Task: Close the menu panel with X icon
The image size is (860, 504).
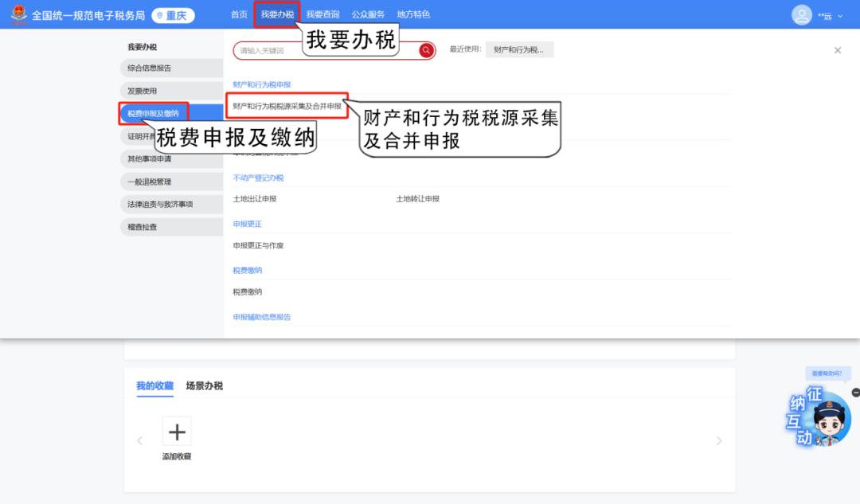Action: (837, 50)
